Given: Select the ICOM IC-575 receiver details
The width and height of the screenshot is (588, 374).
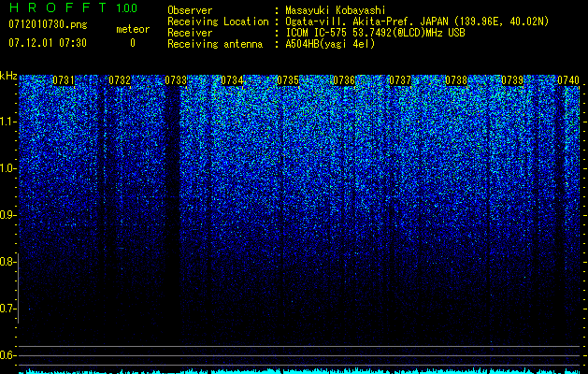Looking at the screenshot, I should (376, 33).
